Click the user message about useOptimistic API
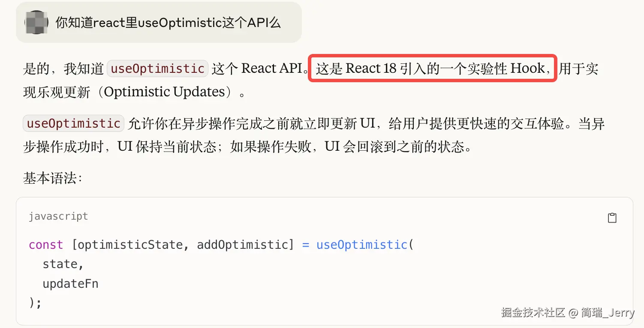 click(168, 23)
